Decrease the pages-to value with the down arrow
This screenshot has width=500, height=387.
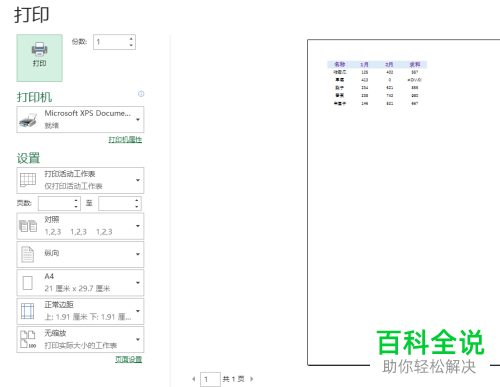(x=137, y=207)
